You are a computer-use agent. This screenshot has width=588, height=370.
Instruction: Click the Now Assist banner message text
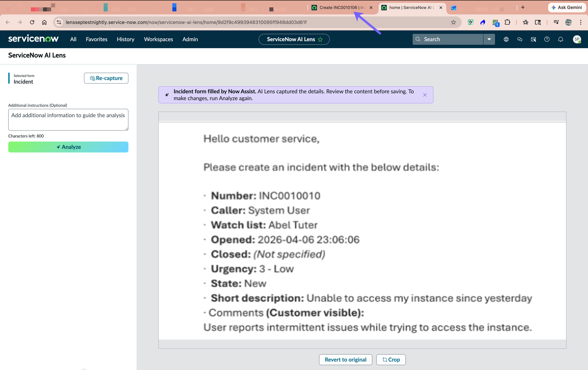[294, 95]
